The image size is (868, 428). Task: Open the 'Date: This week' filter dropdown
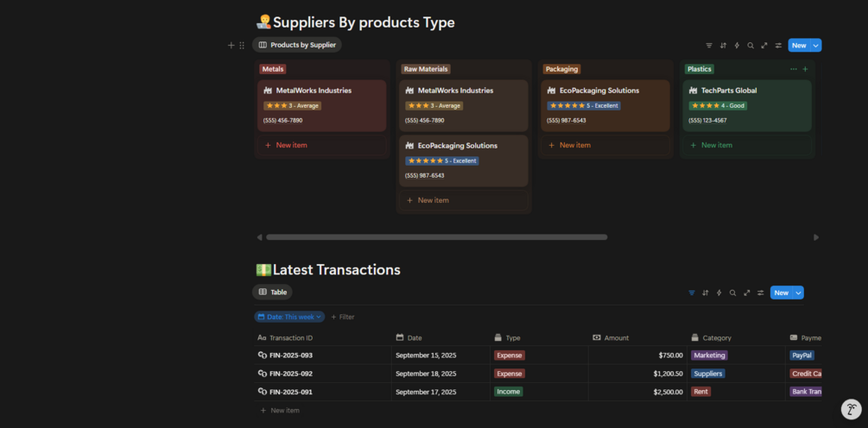289,317
